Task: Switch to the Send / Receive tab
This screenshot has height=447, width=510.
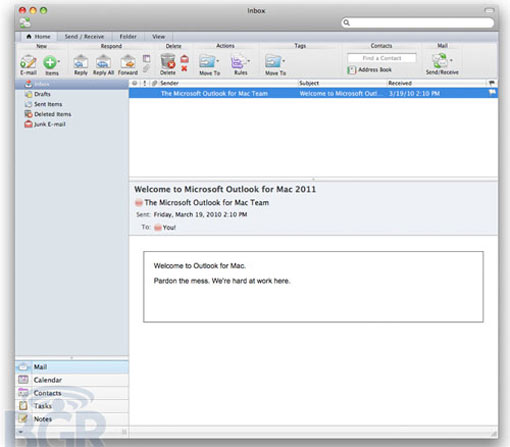Action: point(84,37)
